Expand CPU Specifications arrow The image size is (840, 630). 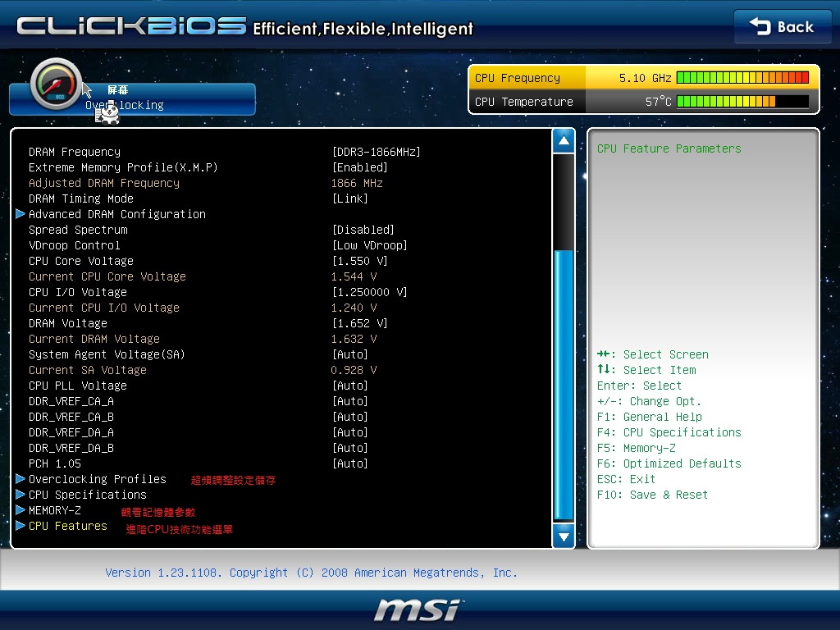[x=21, y=494]
